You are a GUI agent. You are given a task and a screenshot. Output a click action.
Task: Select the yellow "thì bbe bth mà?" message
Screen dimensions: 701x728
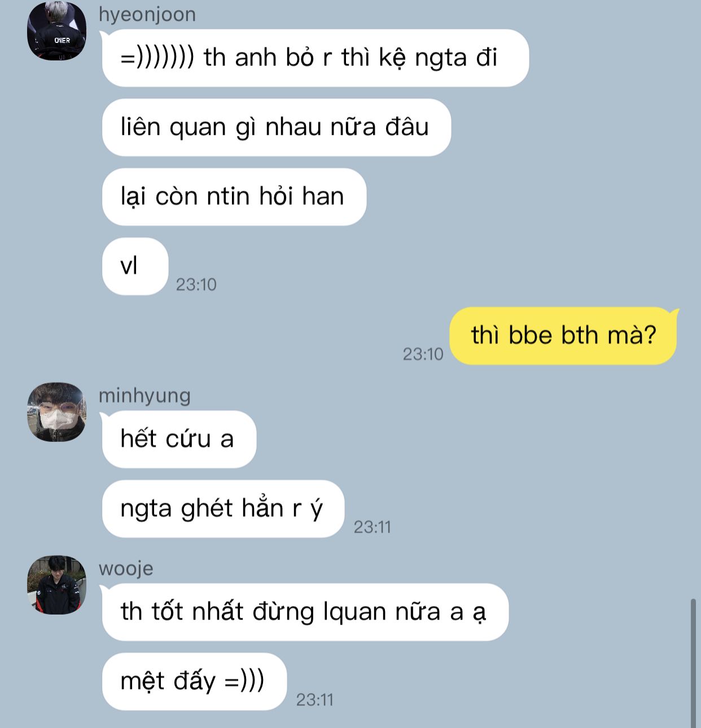563,336
